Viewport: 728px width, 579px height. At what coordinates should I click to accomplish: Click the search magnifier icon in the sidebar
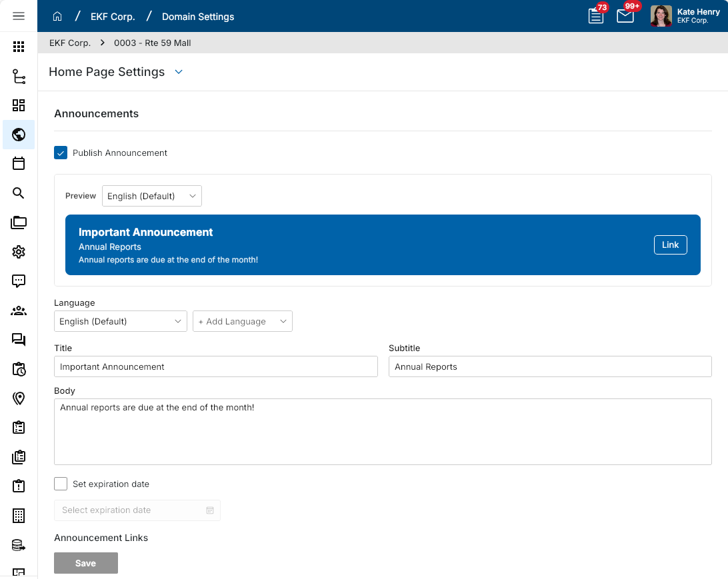pyautogui.click(x=19, y=193)
